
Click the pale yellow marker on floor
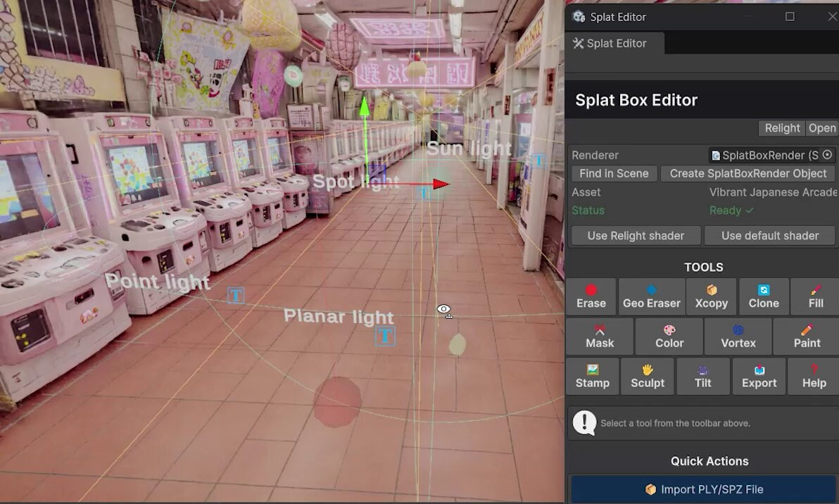[x=457, y=345]
